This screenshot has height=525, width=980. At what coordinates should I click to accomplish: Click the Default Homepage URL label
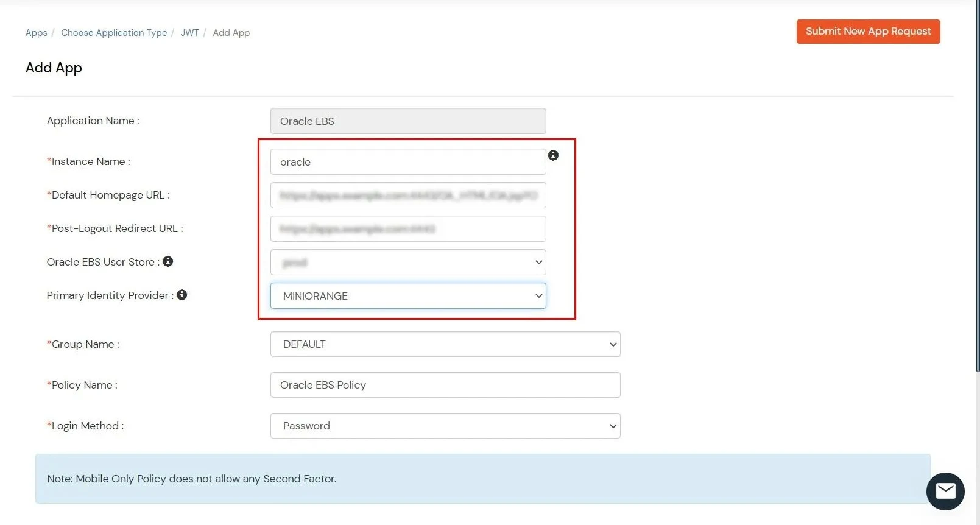click(x=108, y=195)
